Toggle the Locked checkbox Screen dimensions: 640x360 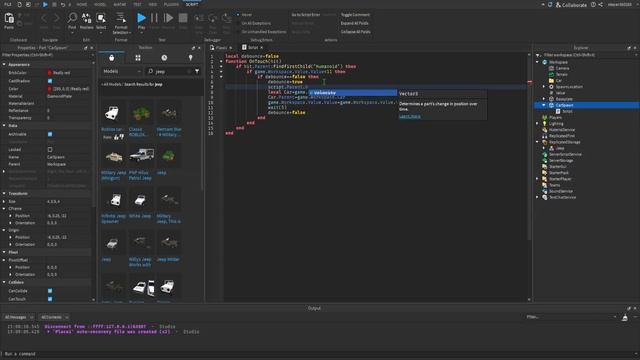pyautogui.click(x=50, y=149)
